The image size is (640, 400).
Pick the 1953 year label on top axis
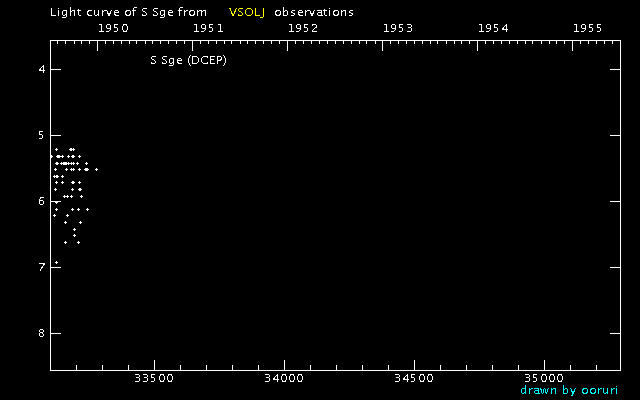click(398, 28)
